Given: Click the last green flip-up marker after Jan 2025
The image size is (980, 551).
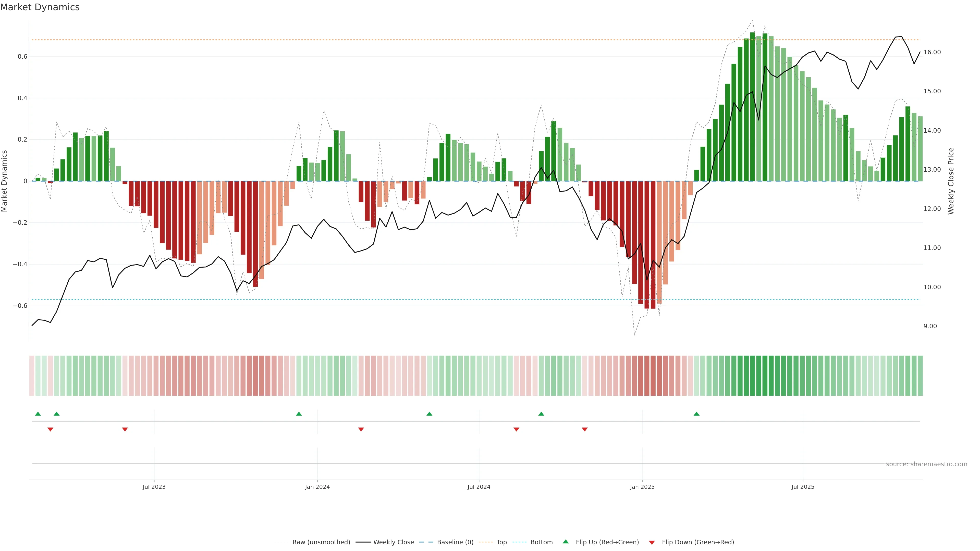Looking at the screenshot, I should (x=696, y=414).
